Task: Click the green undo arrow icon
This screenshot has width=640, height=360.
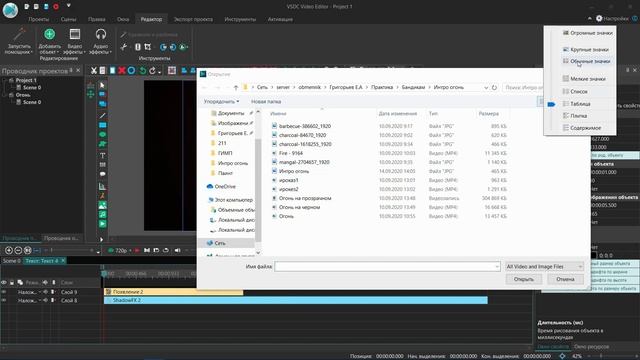Action: 142,71
